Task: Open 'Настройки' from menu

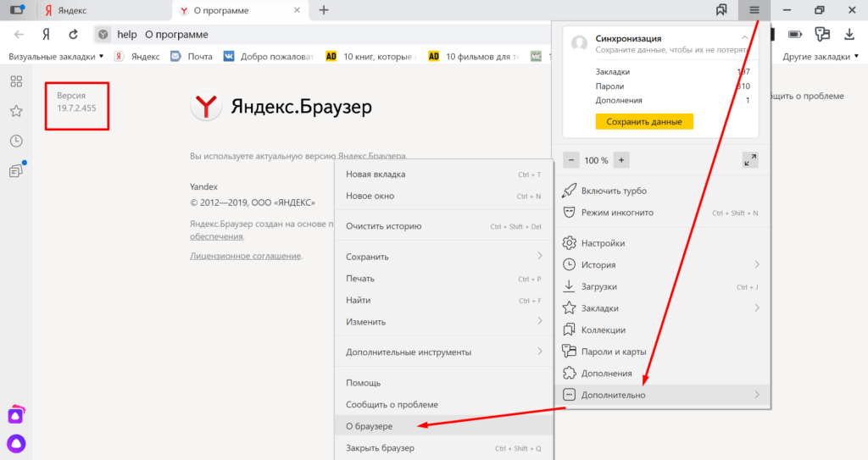Action: 663,243
